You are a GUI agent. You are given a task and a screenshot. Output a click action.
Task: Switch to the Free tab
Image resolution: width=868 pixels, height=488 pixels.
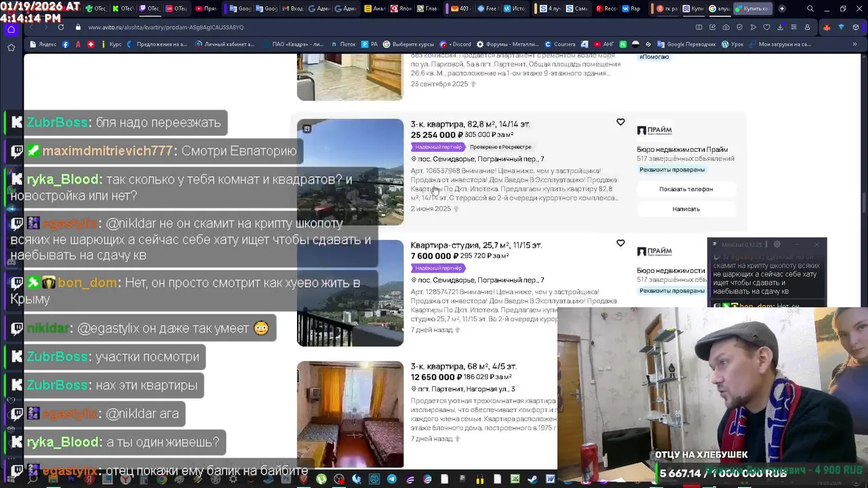pyautogui.click(x=487, y=9)
